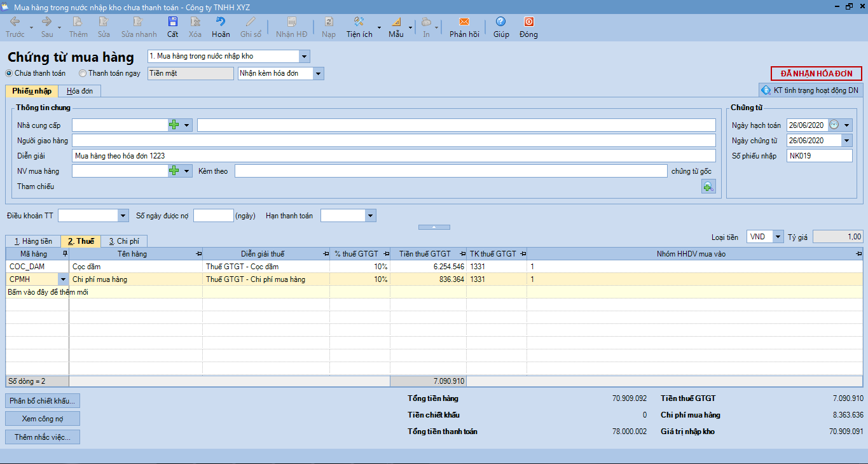Click the Đóng (close) power icon

[528, 22]
